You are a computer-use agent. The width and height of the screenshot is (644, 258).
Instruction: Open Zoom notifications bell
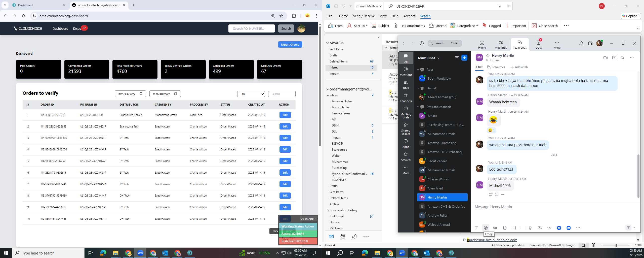point(581,43)
